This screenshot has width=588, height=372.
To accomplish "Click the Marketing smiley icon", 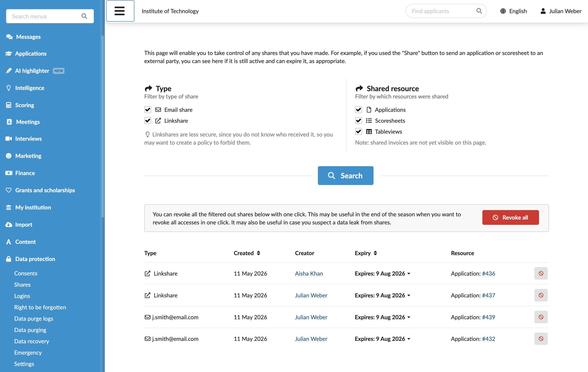I will (x=8, y=156).
